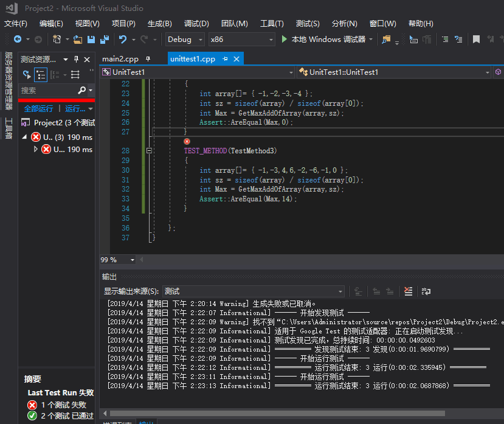Open the 生成(B) menu
Screen dimensions: 504x424
[160, 24]
